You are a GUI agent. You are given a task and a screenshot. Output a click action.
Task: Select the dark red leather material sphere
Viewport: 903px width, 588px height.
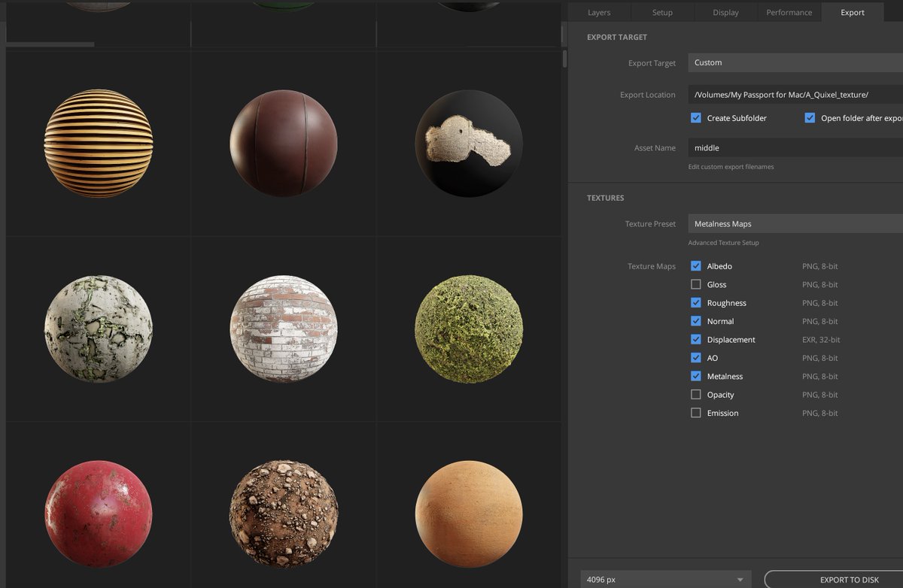tap(284, 144)
